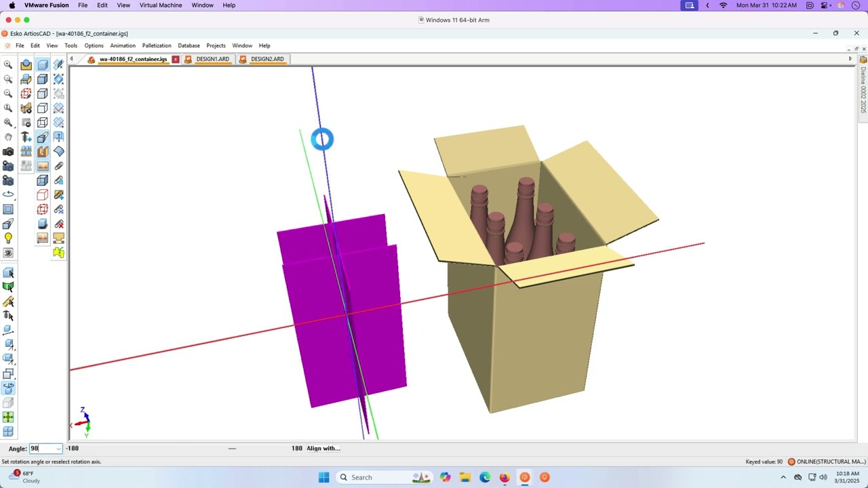
Task: Open Microsoft Edge in Windows taskbar
Action: click(x=485, y=477)
